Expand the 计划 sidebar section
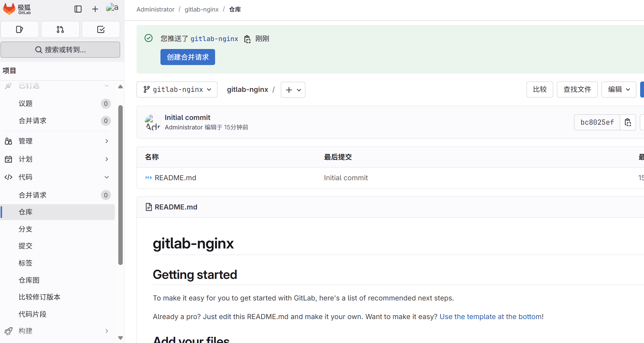 (x=57, y=159)
